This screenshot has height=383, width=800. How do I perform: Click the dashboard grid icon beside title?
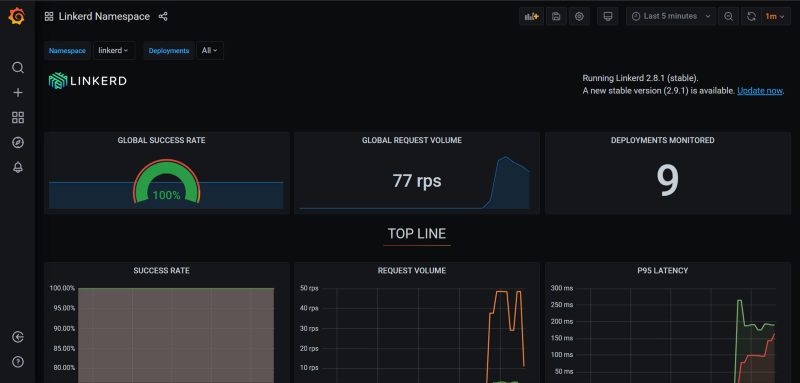[49, 16]
